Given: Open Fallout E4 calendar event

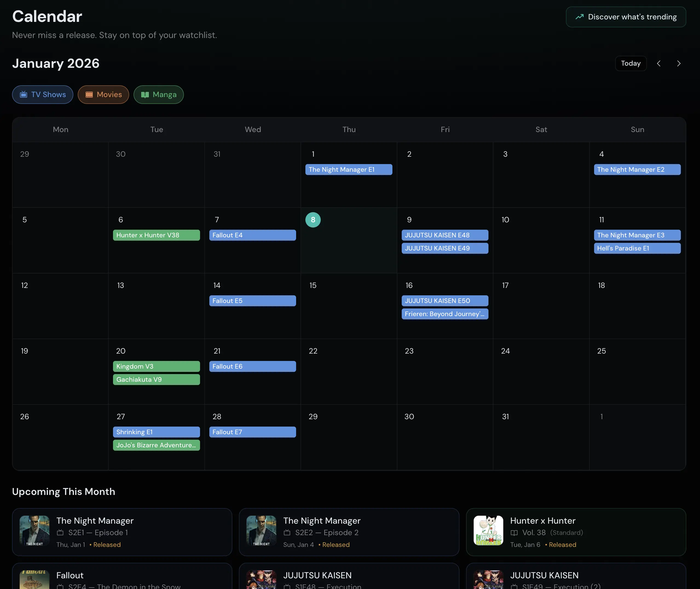Looking at the screenshot, I should [253, 235].
